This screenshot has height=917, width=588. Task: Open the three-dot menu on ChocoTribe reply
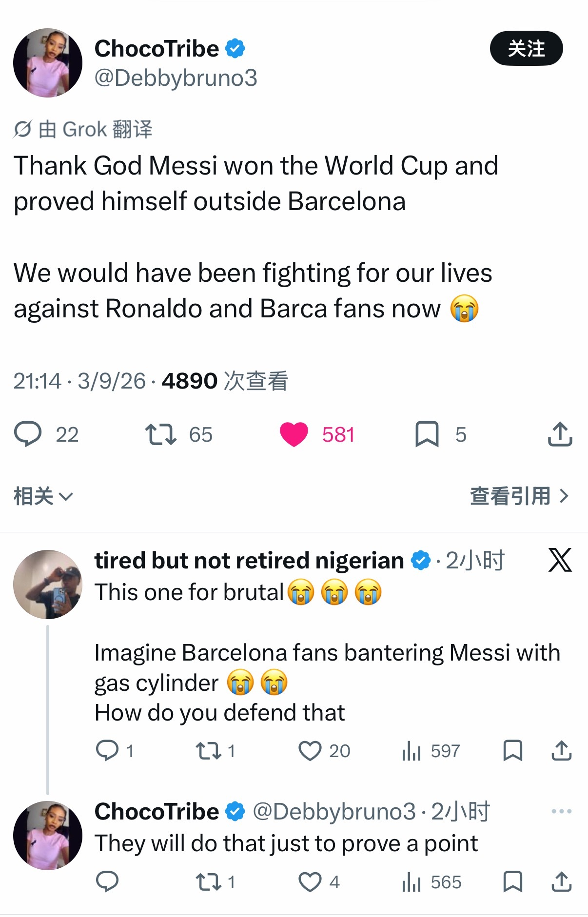pos(561,811)
